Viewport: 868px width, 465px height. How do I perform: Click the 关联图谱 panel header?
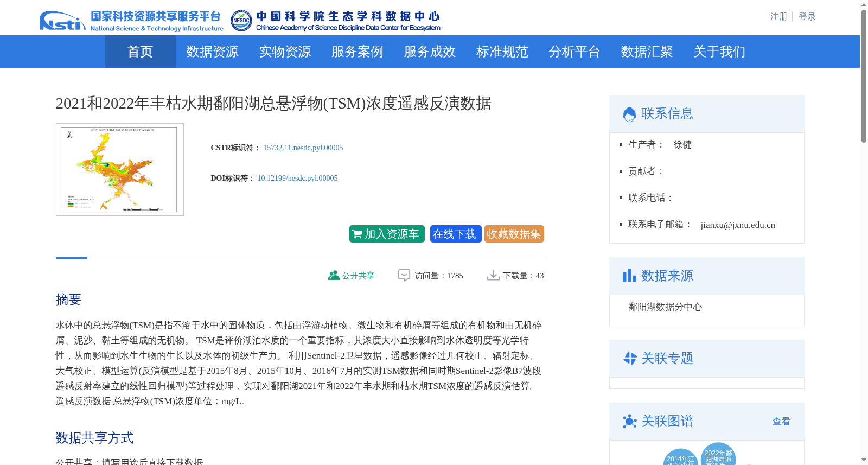[x=707, y=422]
